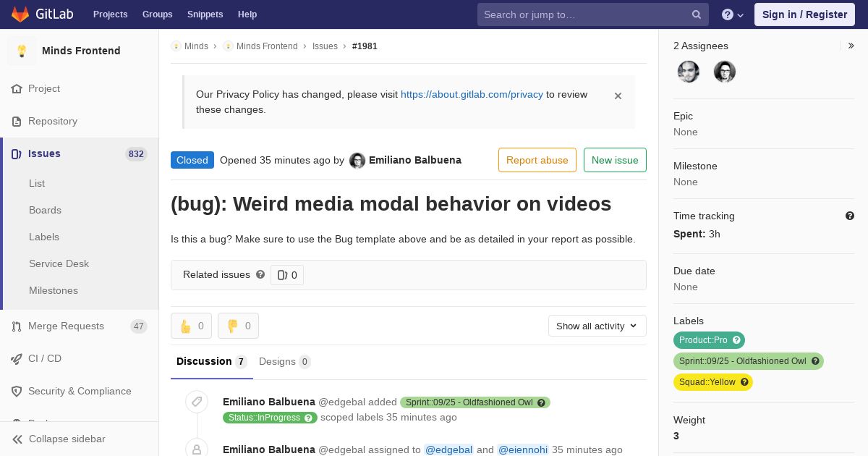Click the collapse sidebar double-chevron icon
The width and height of the screenshot is (868, 456).
17,439
